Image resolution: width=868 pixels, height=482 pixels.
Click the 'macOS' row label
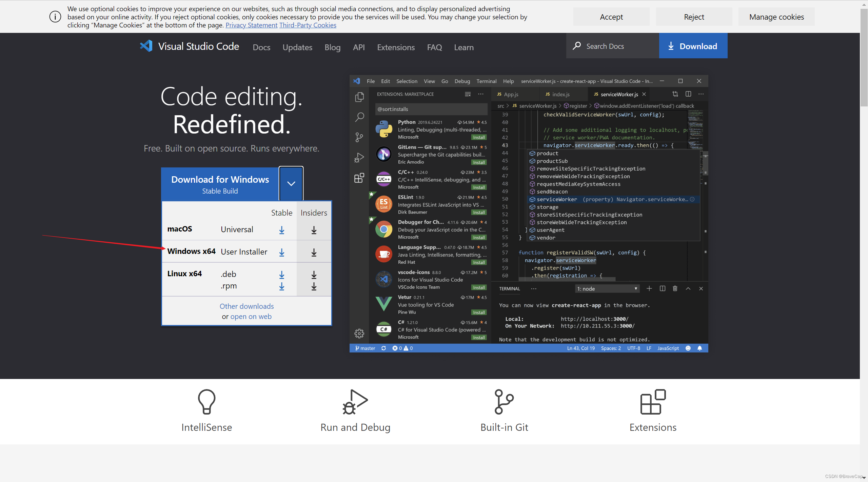coord(179,229)
